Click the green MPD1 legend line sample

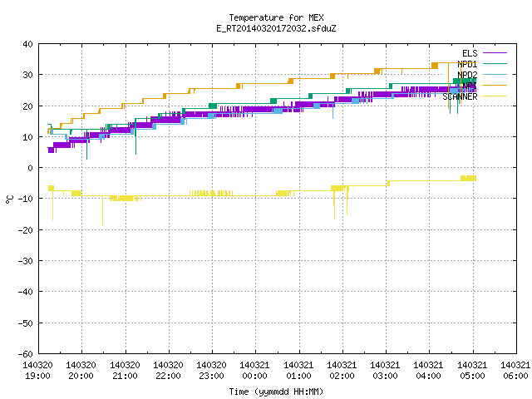click(495, 63)
